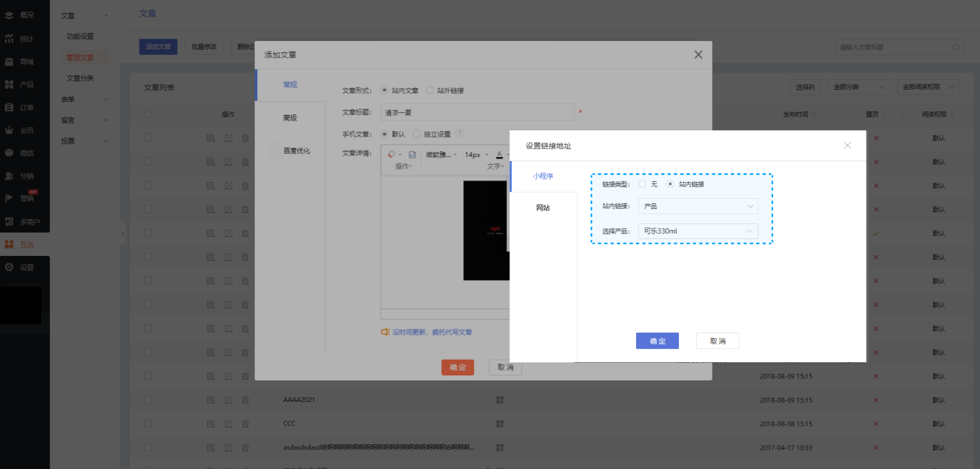Open the 会员 members crown icon
Image resolution: width=980 pixels, height=469 pixels.
point(9,130)
